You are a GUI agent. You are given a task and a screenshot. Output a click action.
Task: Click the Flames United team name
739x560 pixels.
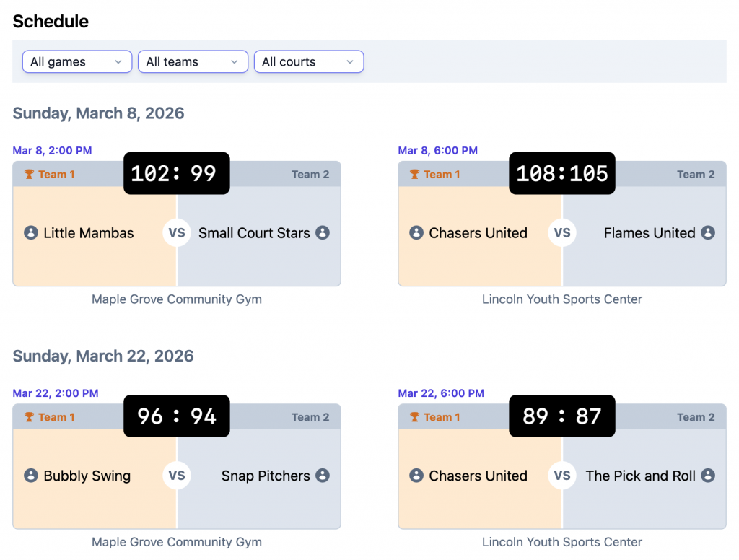click(x=650, y=233)
